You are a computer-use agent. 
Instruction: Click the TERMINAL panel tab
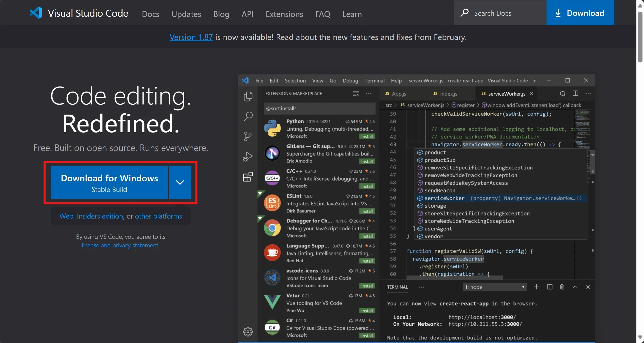(x=397, y=287)
